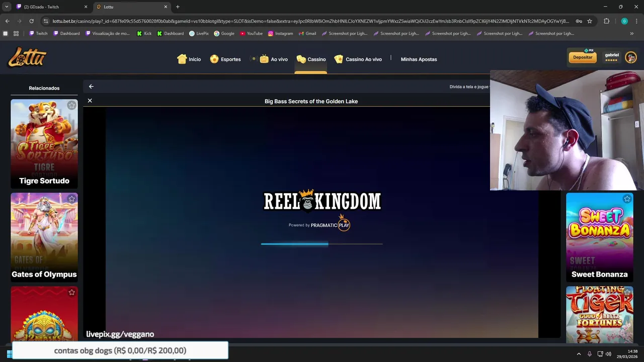Open the Google bookmark
This screenshot has width=644, height=362.
[x=224, y=34]
